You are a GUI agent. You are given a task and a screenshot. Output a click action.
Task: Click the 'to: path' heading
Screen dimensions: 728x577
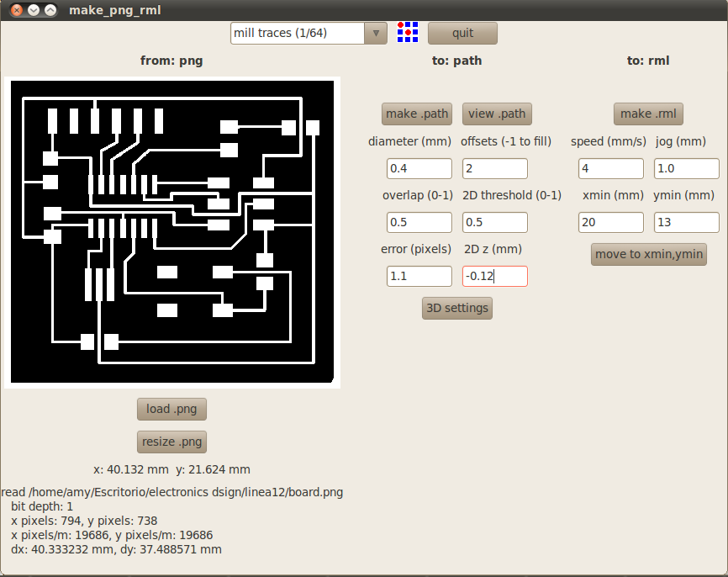(x=456, y=61)
